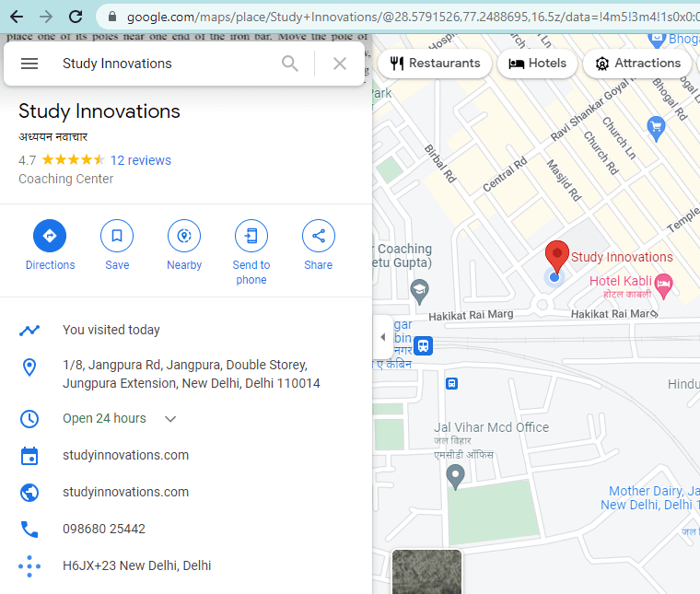700x594 pixels.
Task: Go back in browser history
Action: click(17, 17)
